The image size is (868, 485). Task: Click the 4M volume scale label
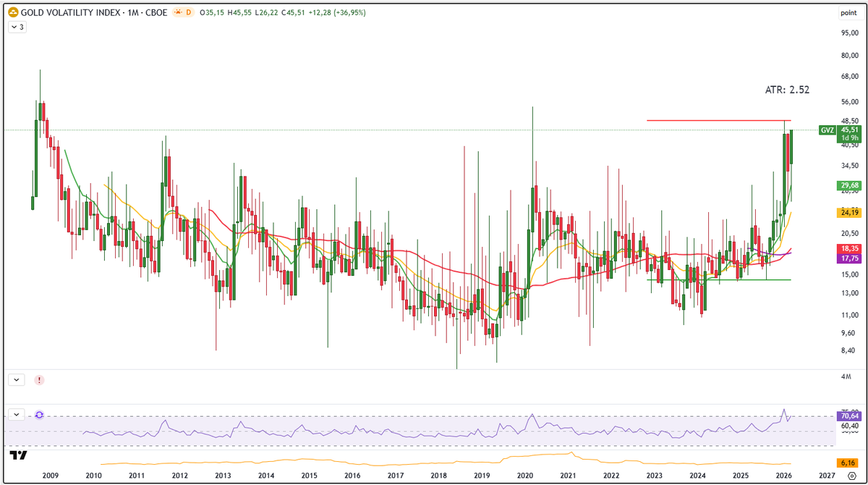[x=846, y=377]
